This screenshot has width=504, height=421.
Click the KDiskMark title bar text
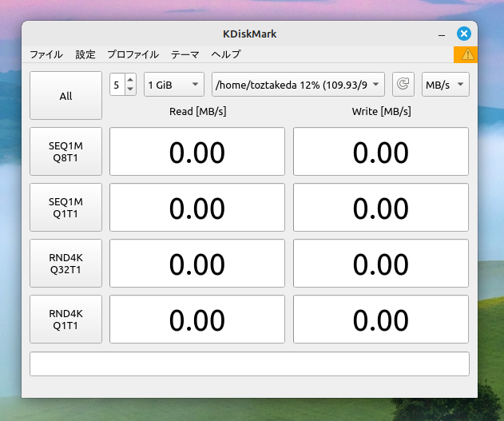point(250,34)
